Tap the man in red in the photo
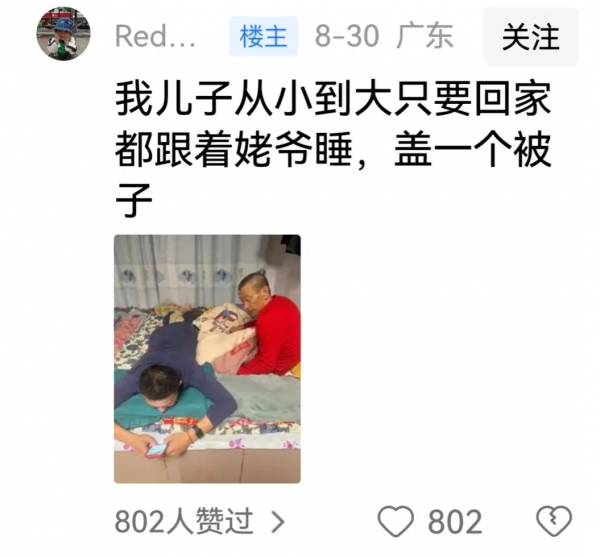Image resolution: width=600 pixels, height=557 pixels. click(x=270, y=324)
